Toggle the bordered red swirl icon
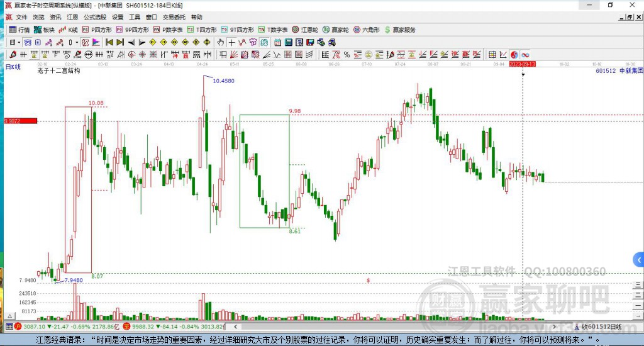644x346 pixels. 86,42
